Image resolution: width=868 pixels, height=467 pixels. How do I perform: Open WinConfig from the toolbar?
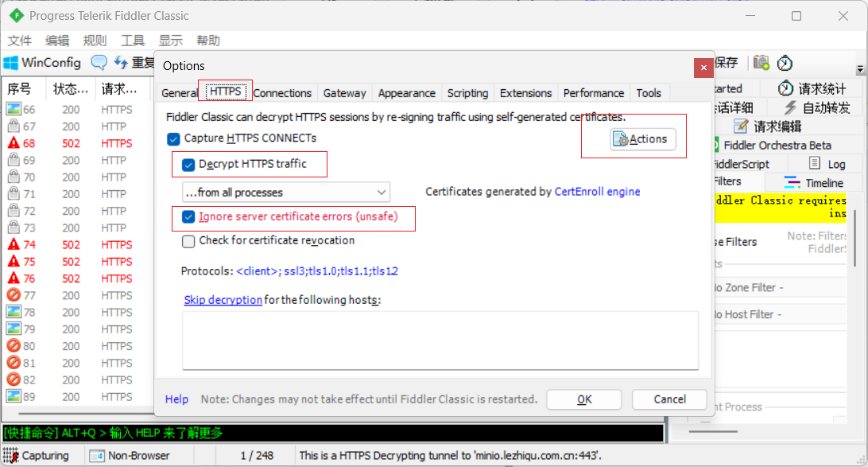point(42,63)
